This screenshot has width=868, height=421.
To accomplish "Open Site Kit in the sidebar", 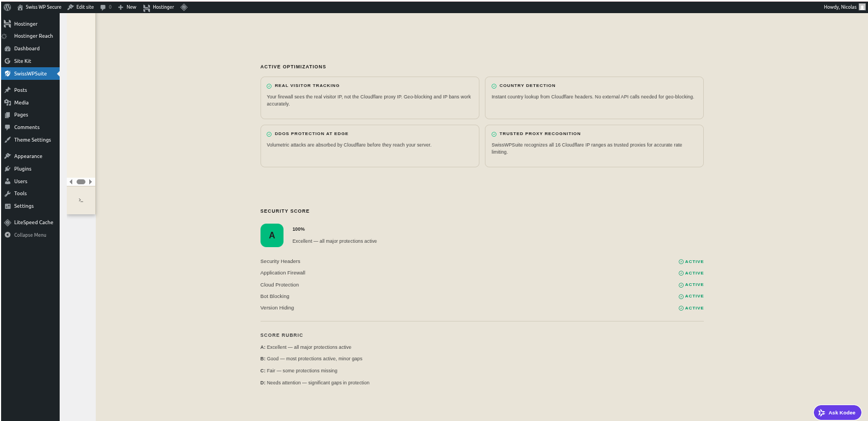I will (22, 61).
